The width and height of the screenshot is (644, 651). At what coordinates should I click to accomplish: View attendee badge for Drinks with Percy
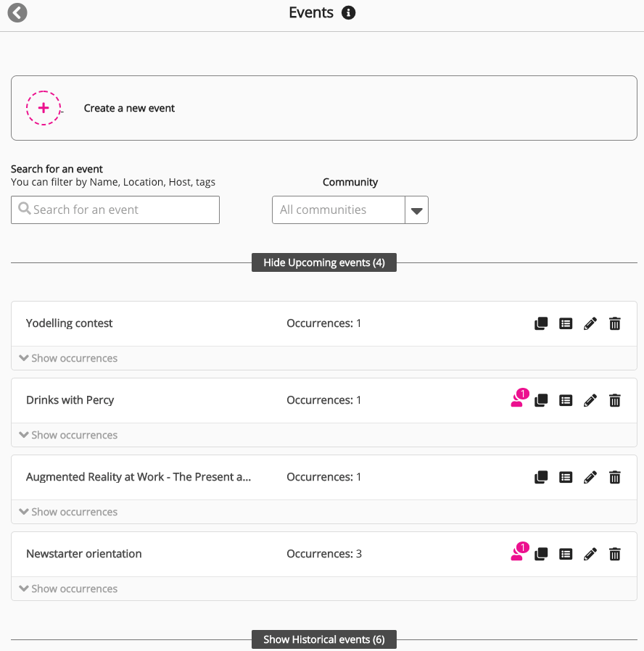519,399
